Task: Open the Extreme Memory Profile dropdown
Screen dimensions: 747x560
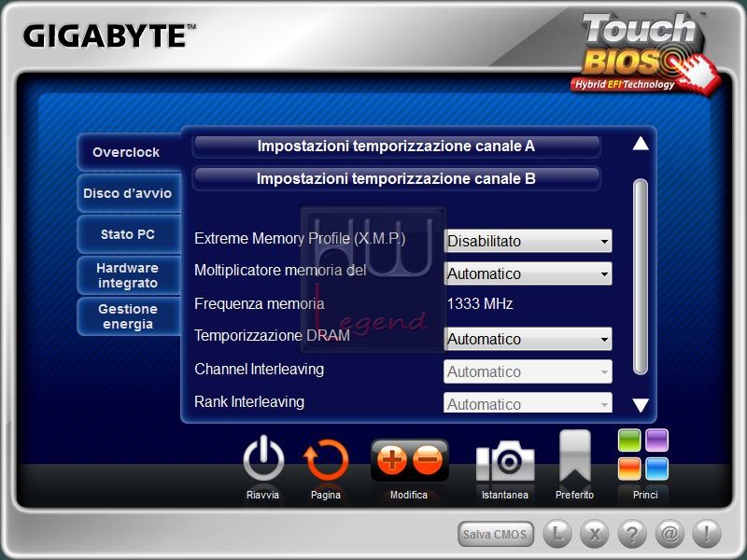Action: coord(528,241)
